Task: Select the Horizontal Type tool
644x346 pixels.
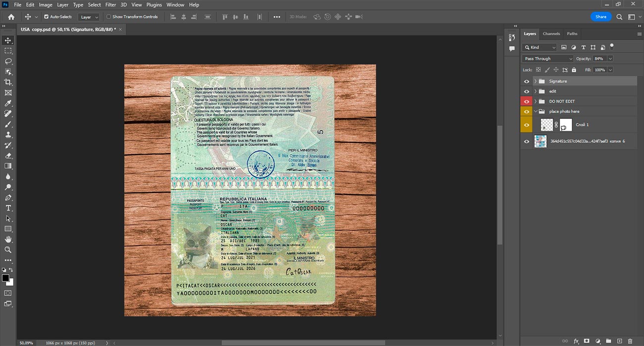Action: [8, 208]
